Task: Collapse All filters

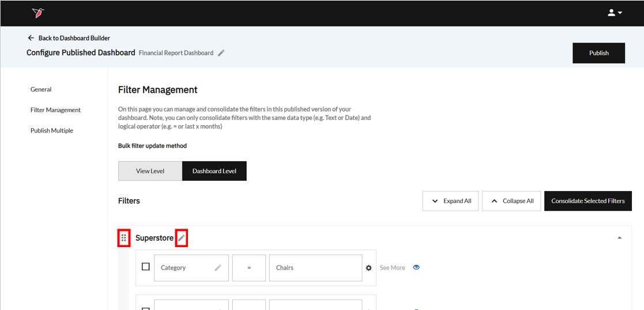Action: point(511,201)
